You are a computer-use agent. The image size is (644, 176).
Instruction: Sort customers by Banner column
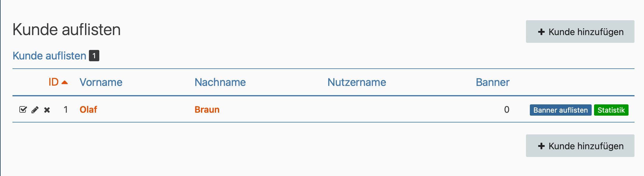tap(492, 82)
